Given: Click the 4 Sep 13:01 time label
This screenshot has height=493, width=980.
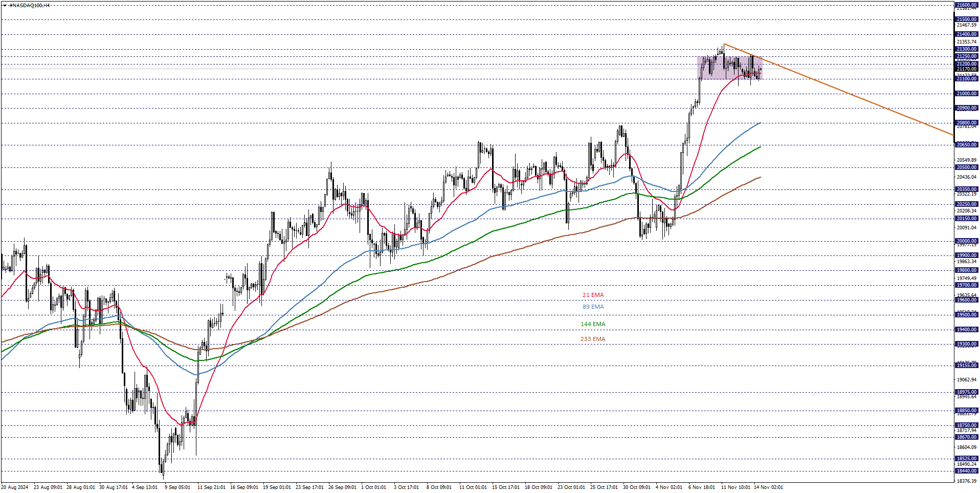Looking at the screenshot, I should point(145,487).
